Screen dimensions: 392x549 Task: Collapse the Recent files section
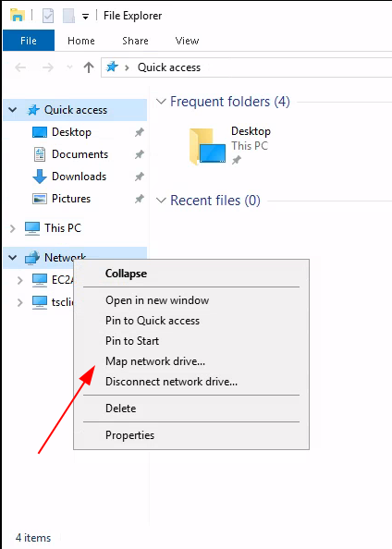[161, 201]
